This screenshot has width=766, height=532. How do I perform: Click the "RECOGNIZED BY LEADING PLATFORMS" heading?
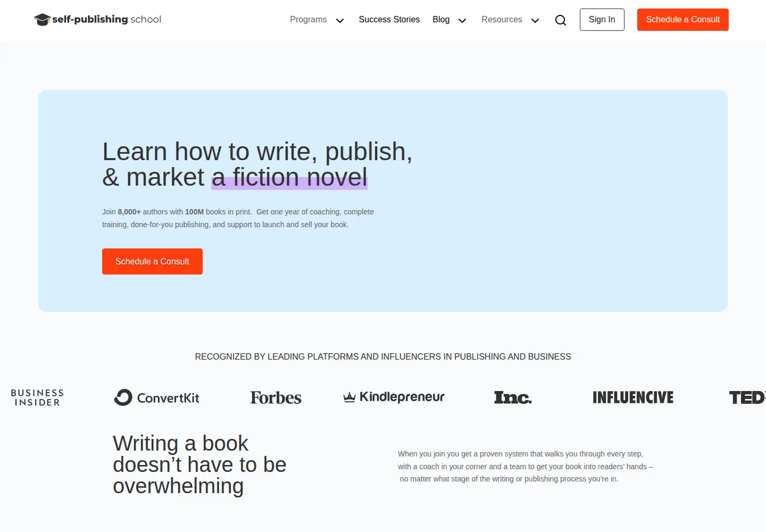(383, 356)
